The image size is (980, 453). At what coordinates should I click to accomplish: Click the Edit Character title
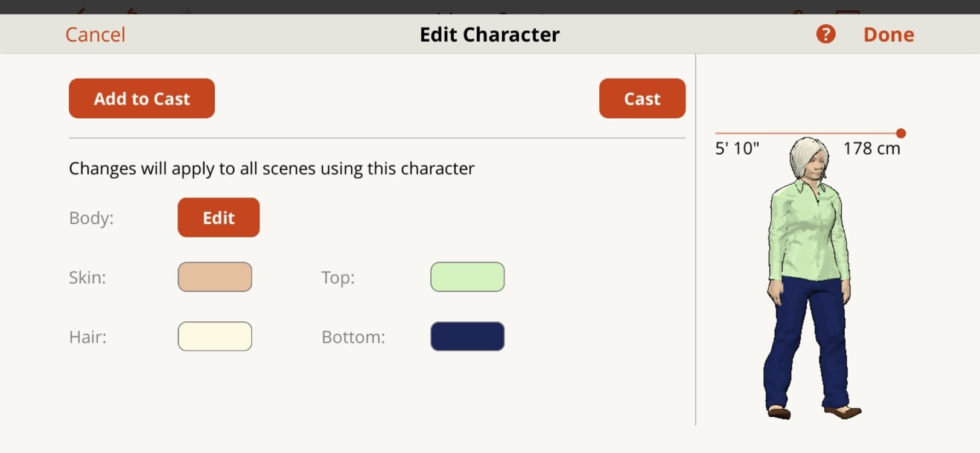tap(489, 34)
